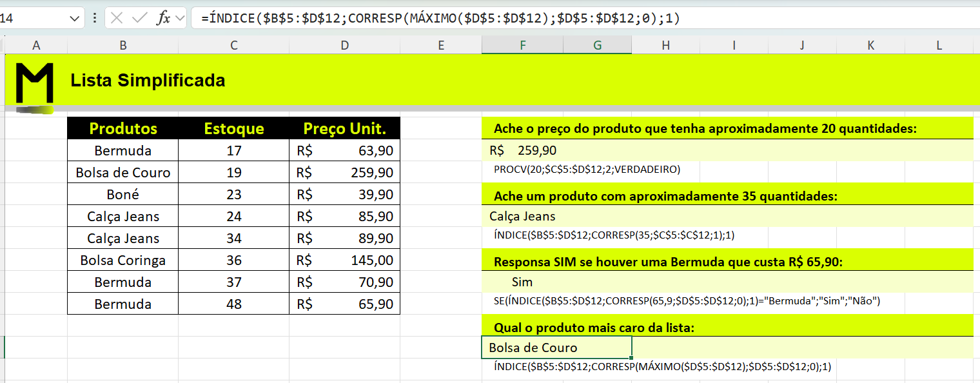This screenshot has width=980, height=383.
Task: Select the Boné product cell
Action: click(123, 195)
